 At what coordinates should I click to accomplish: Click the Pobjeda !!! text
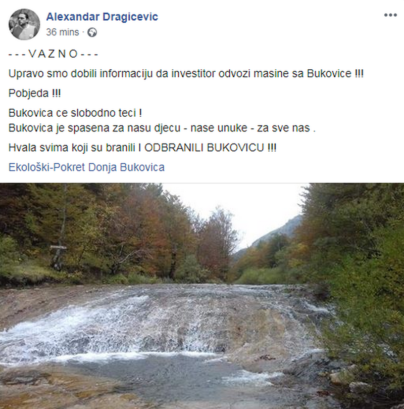pyautogui.click(x=35, y=93)
